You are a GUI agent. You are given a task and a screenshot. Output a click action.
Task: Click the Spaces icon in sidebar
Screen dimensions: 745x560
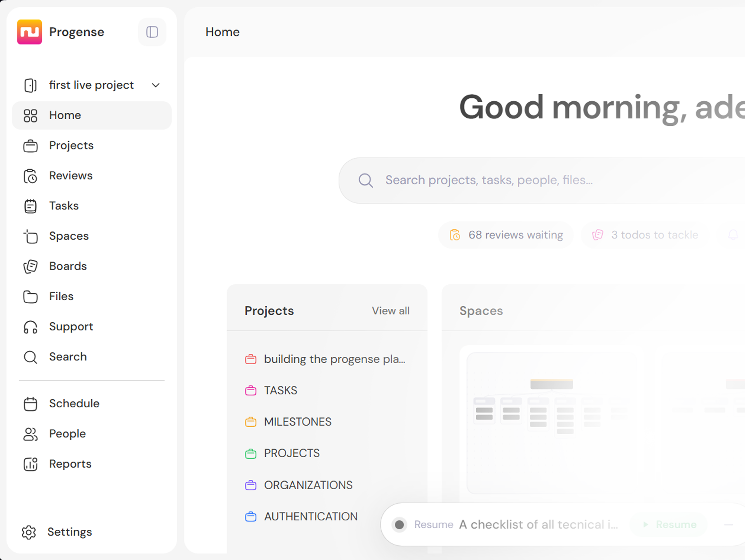click(x=30, y=237)
